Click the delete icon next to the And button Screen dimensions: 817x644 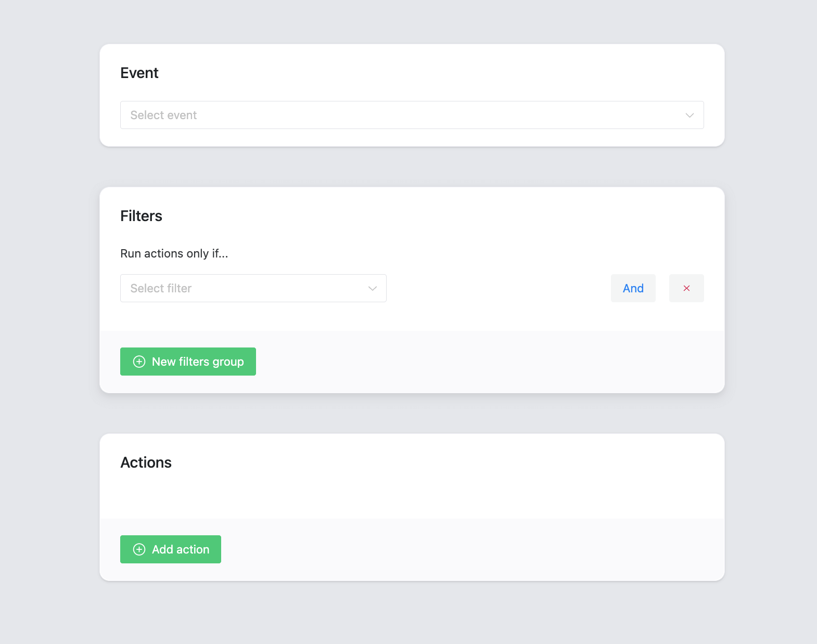(x=686, y=288)
